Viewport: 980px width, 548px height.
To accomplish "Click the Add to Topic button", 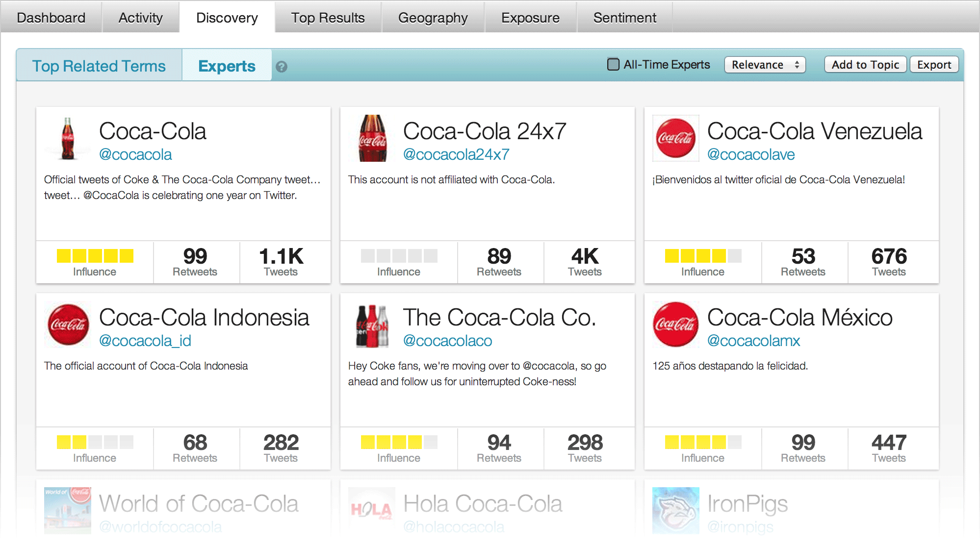I will pyautogui.click(x=865, y=65).
